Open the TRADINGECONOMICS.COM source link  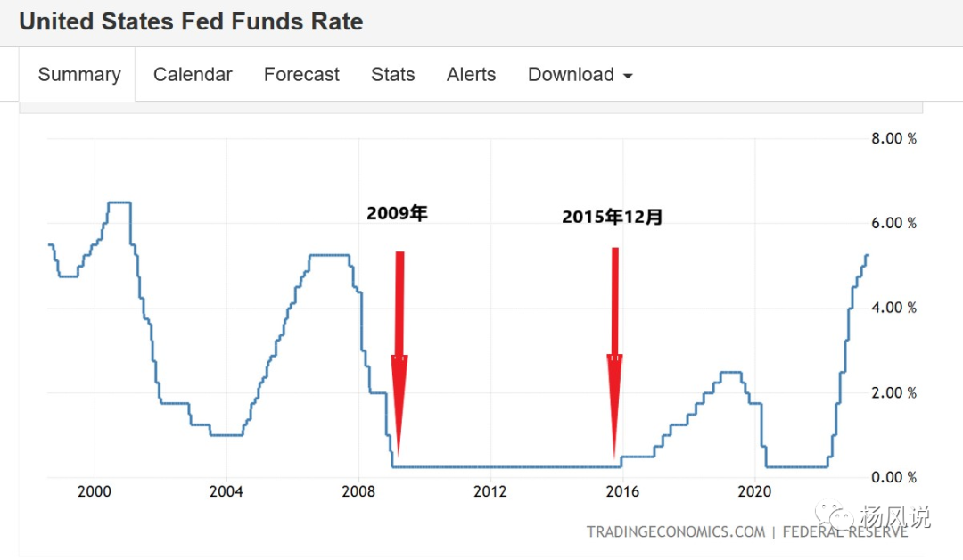coord(676,532)
